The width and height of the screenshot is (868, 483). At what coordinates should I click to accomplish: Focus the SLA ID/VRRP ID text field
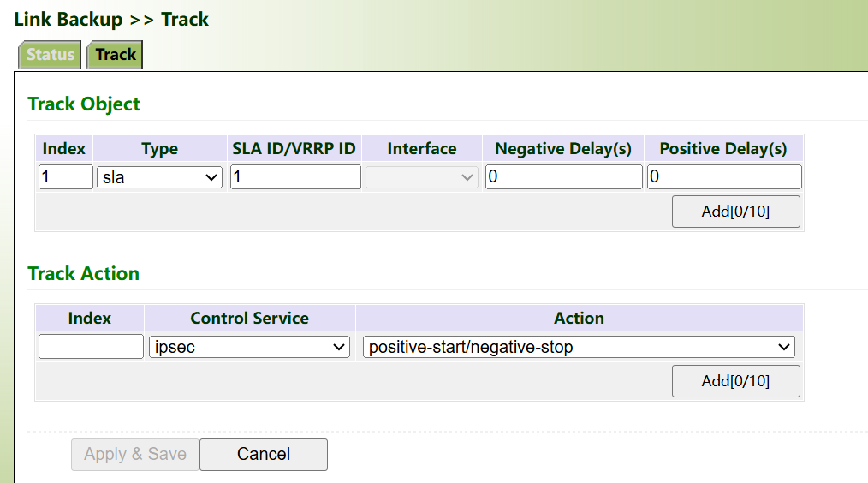(295, 177)
